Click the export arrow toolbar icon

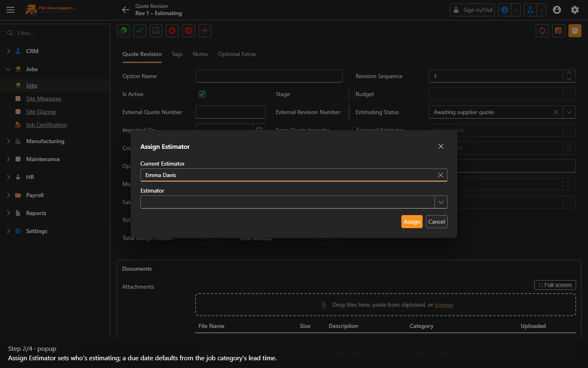pyautogui.click(x=156, y=31)
